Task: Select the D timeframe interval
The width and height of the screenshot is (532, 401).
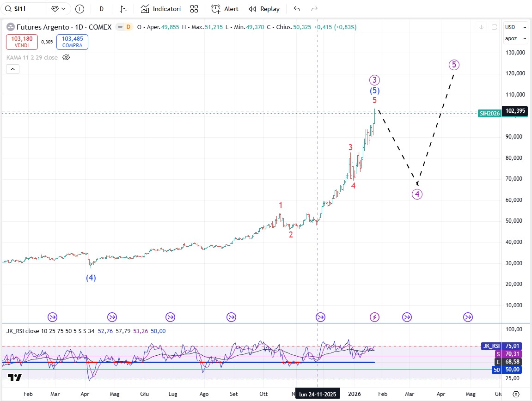Action: (x=101, y=9)
